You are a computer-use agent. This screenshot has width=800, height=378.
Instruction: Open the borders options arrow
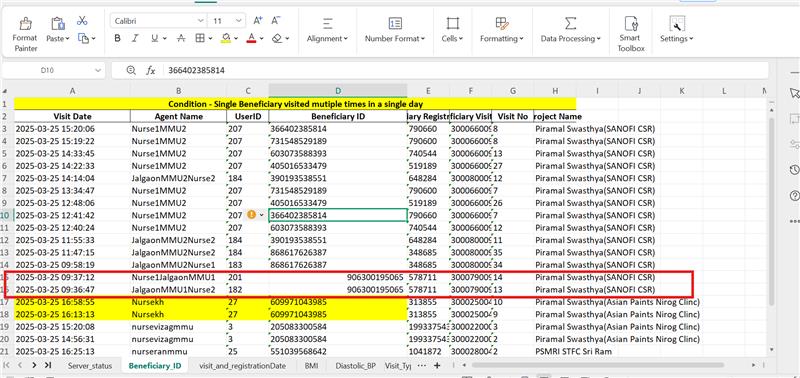tap(211, 39)
